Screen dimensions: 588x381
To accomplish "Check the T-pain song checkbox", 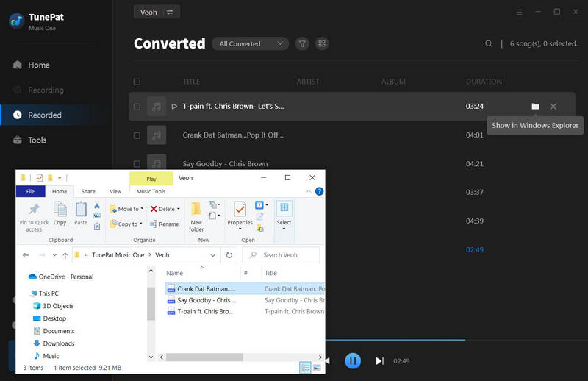I will point(137,107).
